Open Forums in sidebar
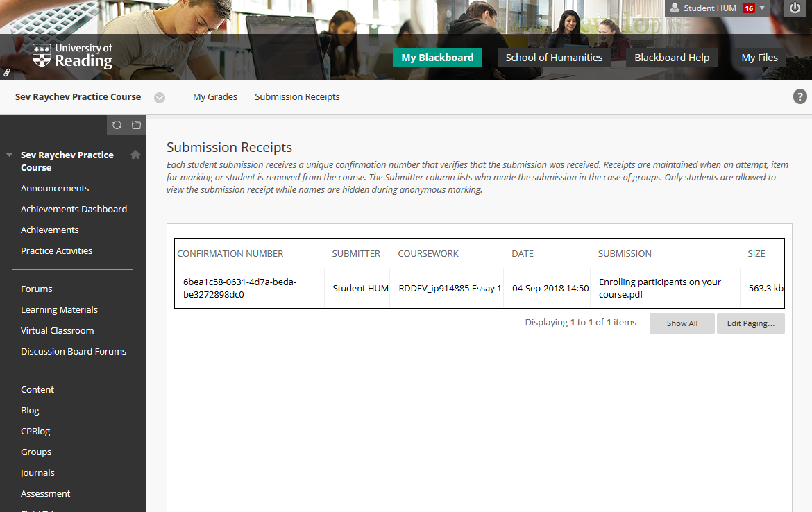This screenshot has height=512, width=812. [x=36, y=289]
